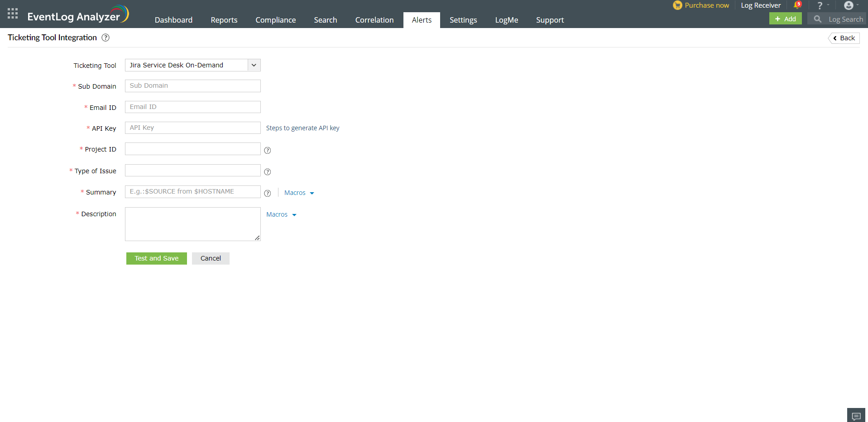Select the Alerts tab

pos(422,20)
